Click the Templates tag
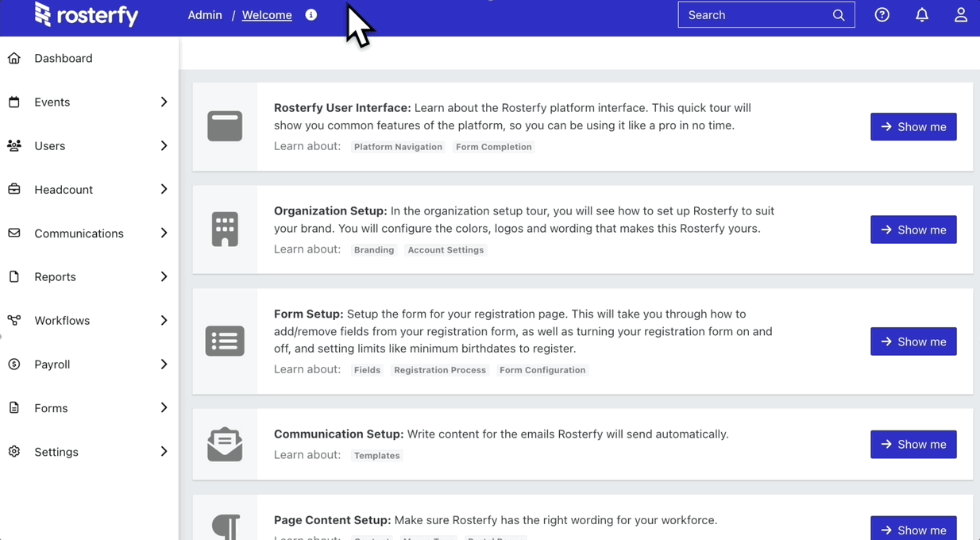The image size is (980, 540). pos(377,456)
